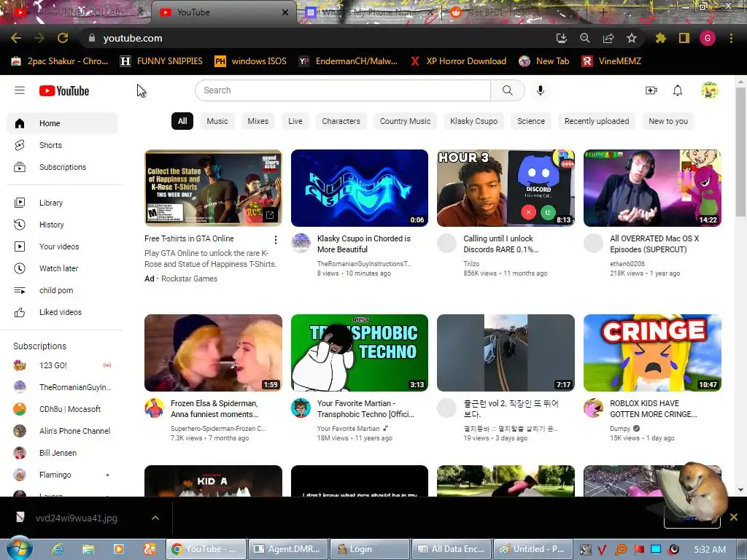Open Liked videos in the sidebar
The image size is (747, 560).
coord(62,312)
